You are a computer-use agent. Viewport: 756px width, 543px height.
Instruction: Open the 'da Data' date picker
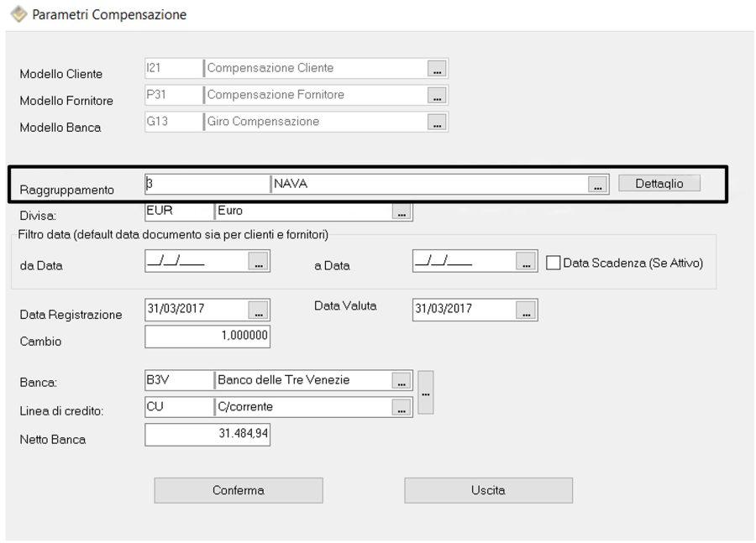tap(258, 261)
